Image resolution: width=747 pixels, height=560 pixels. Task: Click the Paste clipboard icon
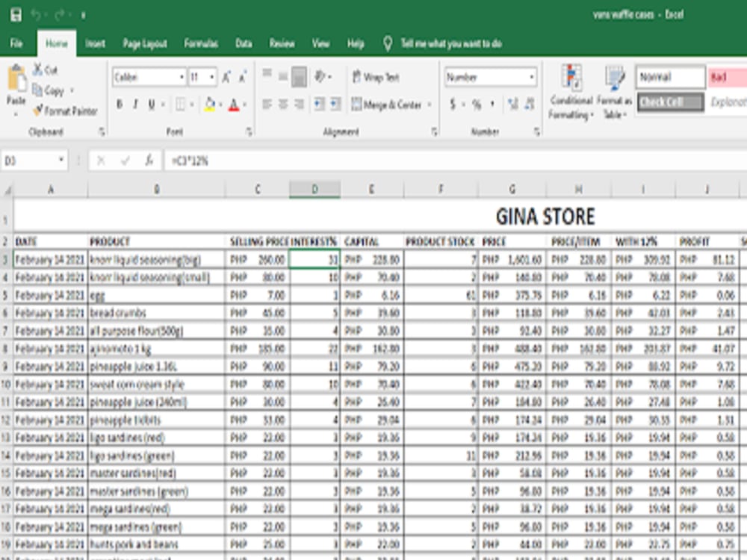pos(16,78)
